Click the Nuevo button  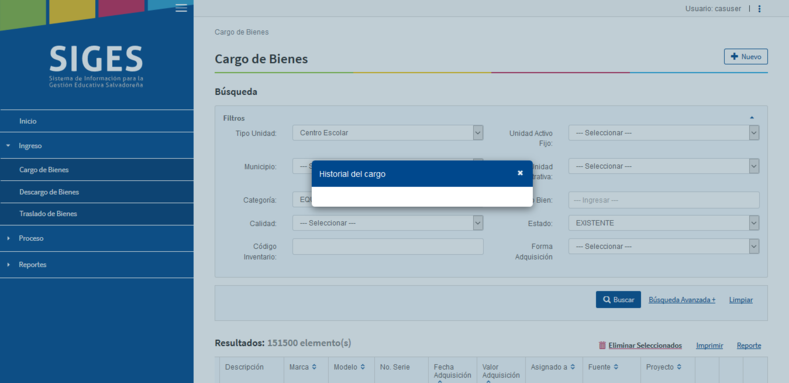point(746,57)
